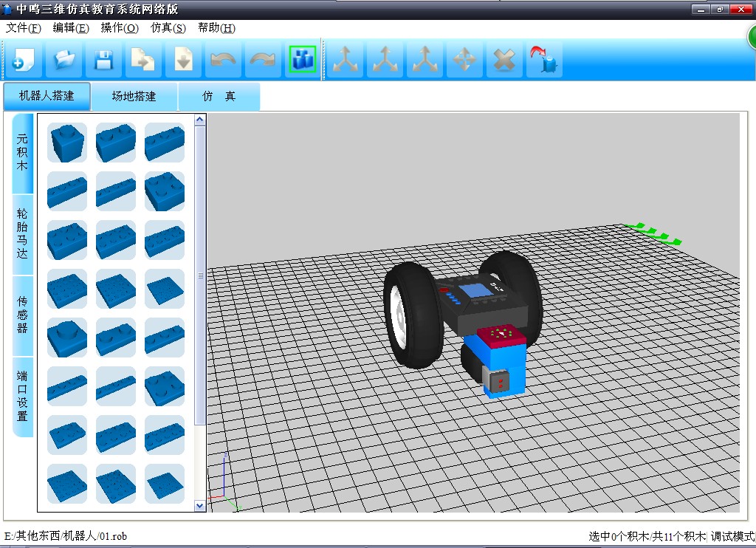Click the two-documents copy icon in toolbar
Viewport: 756px width, 548px height.
(x=143, y=60)
